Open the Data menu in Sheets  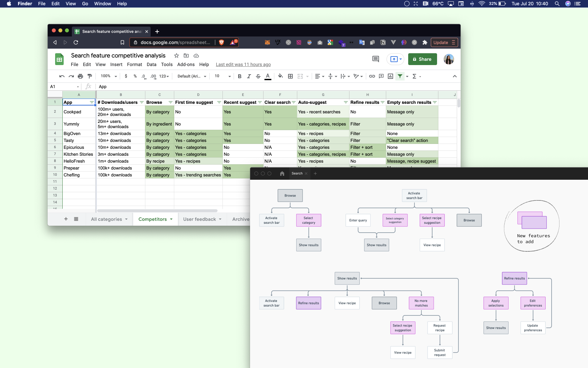pos(151,64)
